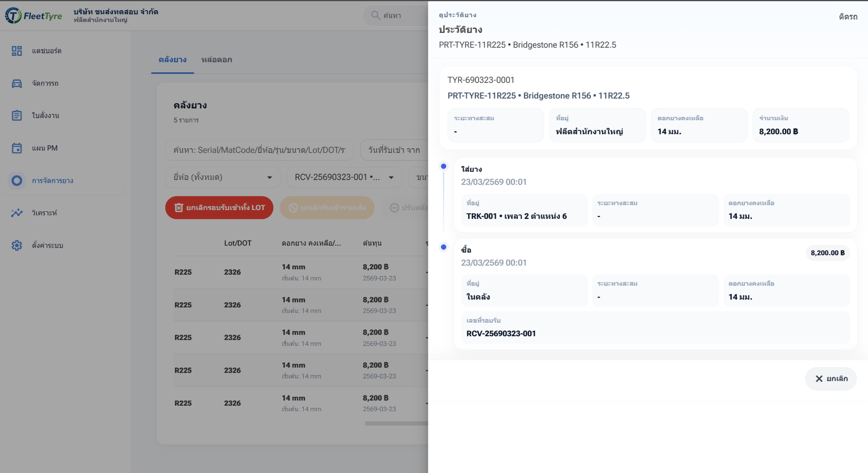Click the Serial/MatCode search field
This screenshot has height=473, width=868.
[x=259, y=150]
